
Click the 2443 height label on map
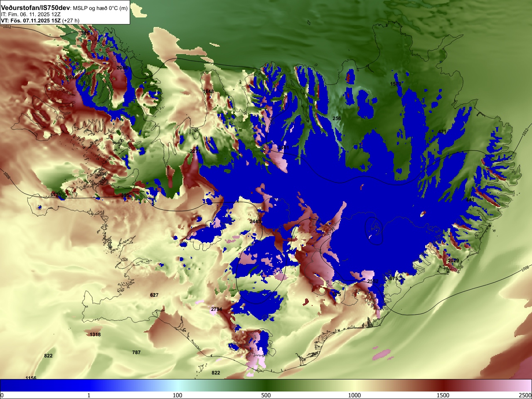[256, 222]
